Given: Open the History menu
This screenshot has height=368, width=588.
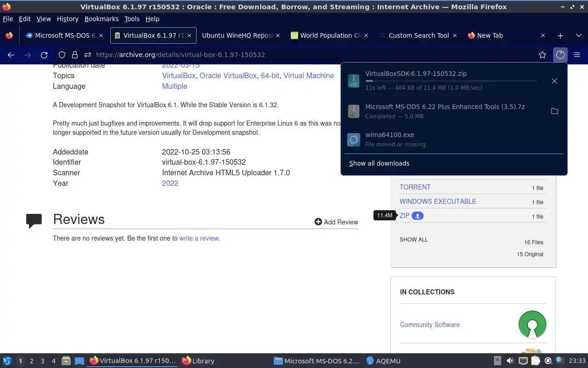Looking at the screenshot, I should click(68, 19).
